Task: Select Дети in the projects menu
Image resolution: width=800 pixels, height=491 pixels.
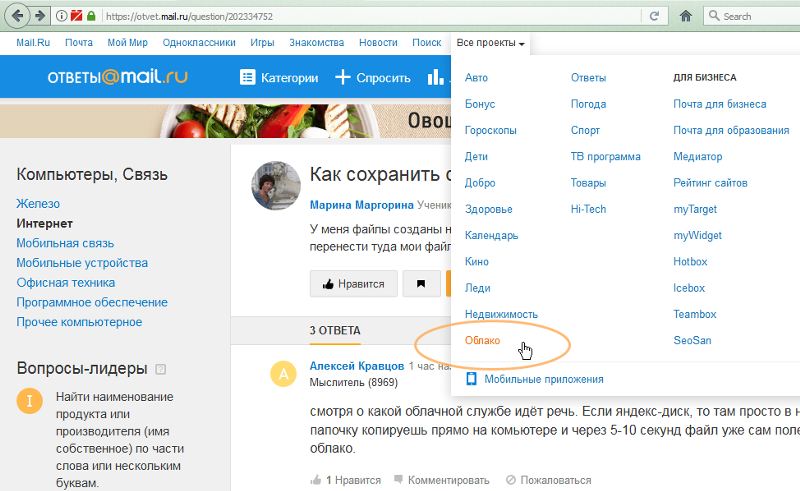Action: [476, 157]
